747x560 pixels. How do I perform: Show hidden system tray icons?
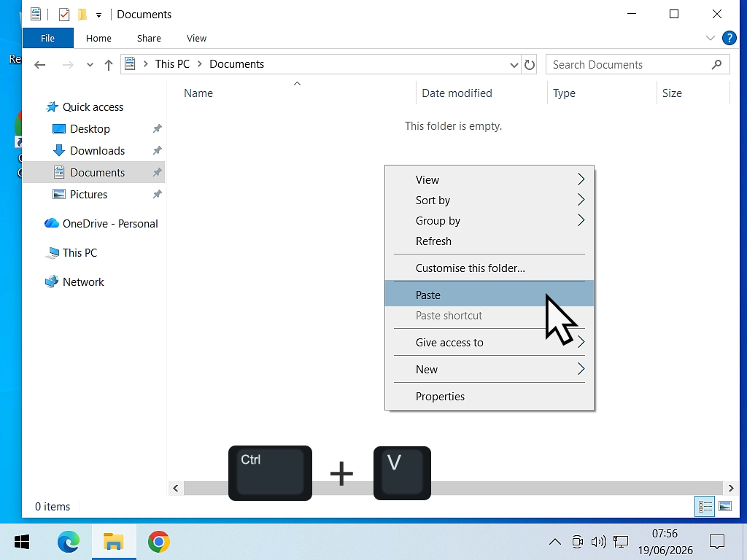coord(555,542)
